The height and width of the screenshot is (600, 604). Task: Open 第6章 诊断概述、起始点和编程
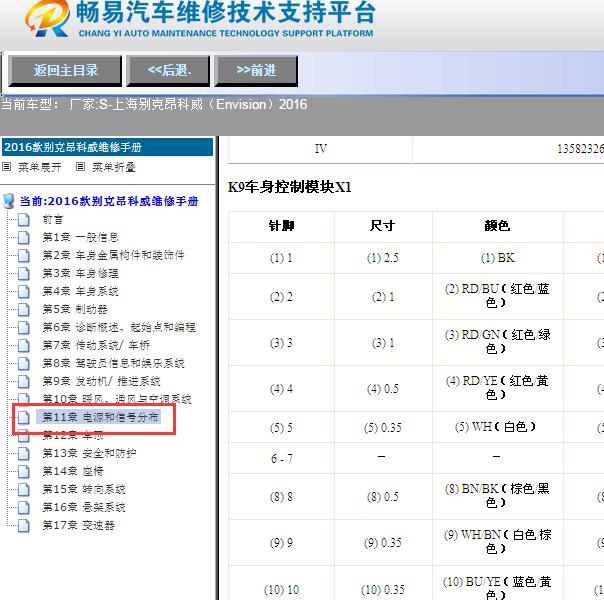pyautogui.click(x=119, y=327)
